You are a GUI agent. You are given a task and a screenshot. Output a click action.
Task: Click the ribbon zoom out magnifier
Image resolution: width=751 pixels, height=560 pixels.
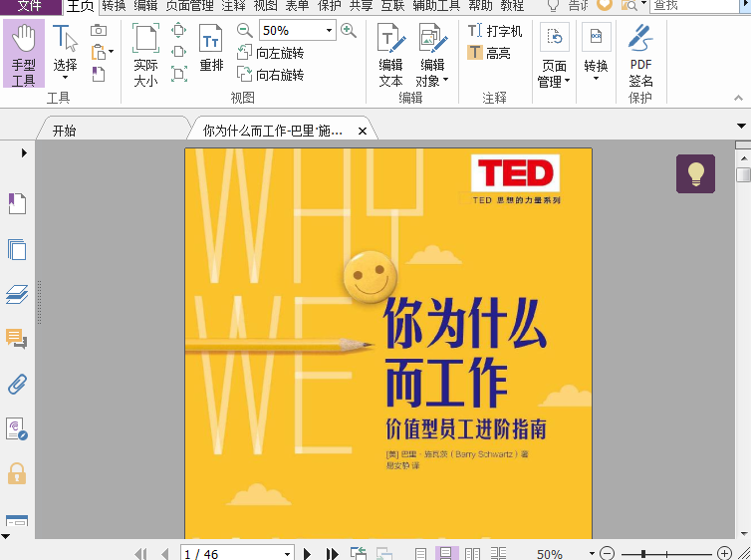coord(245,31)
